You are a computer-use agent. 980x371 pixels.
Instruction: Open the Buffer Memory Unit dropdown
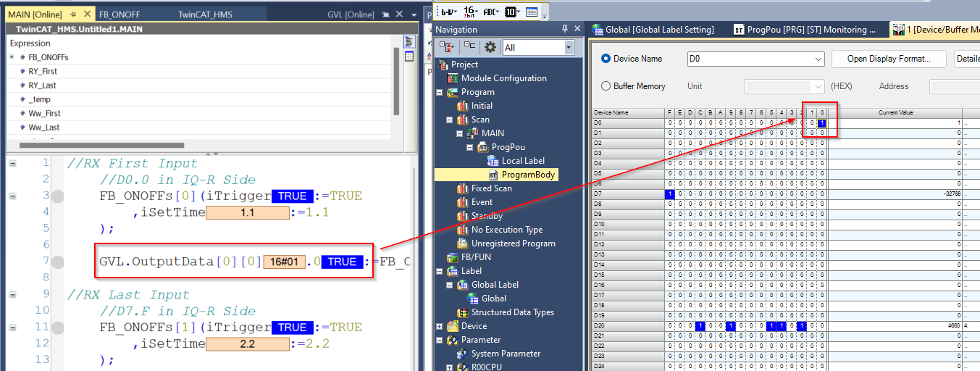coord(818,86)
